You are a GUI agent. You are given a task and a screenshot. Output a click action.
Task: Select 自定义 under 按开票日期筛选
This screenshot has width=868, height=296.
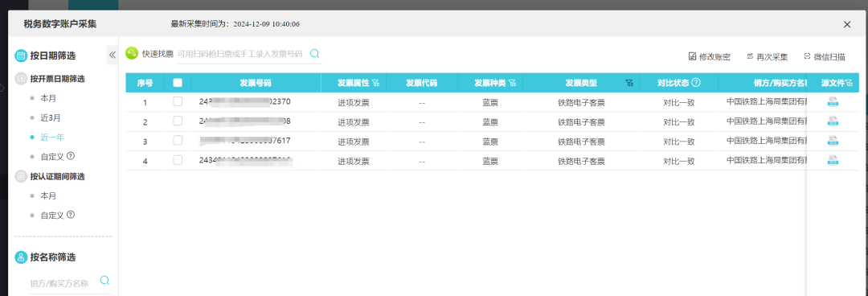click(52, 156)
